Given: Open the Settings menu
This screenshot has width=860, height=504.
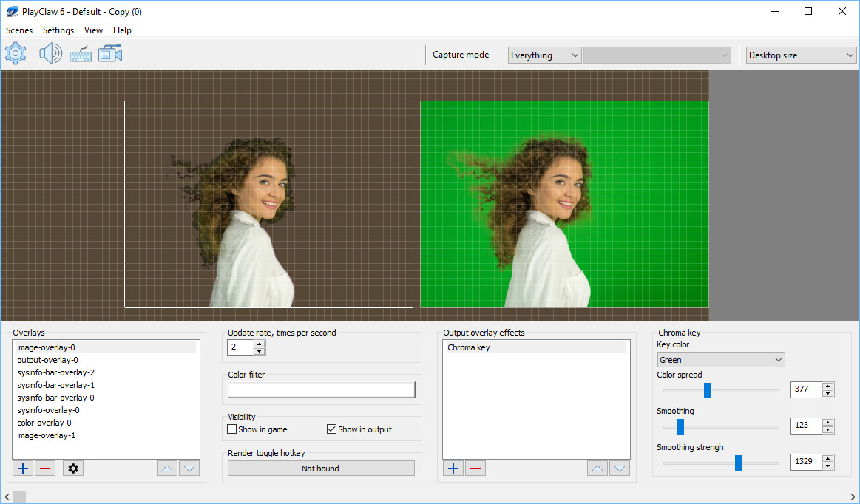Looking at the screenshot, I should (x=58, y=30).
